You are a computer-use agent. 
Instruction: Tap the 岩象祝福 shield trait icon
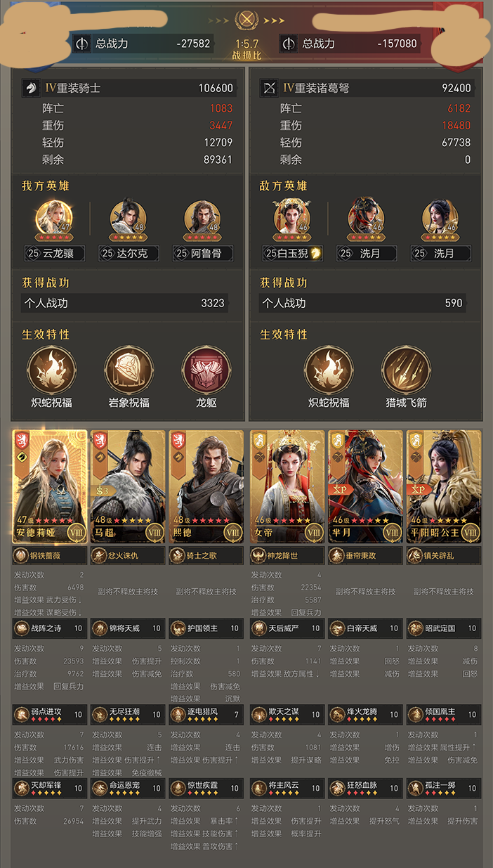[129, 370]
